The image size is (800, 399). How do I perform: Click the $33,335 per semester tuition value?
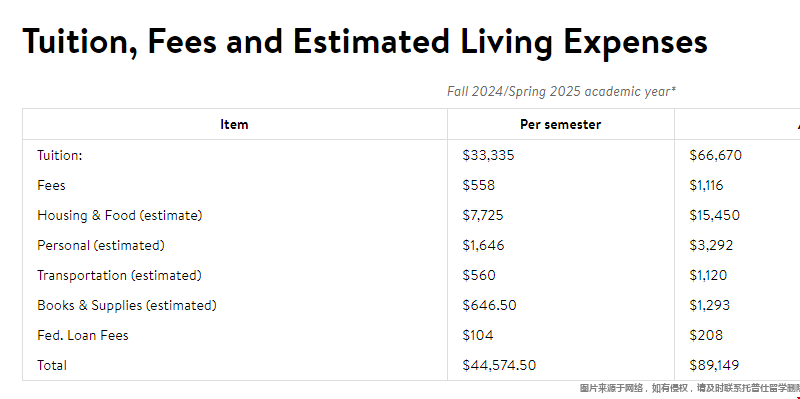coord(488,155)
